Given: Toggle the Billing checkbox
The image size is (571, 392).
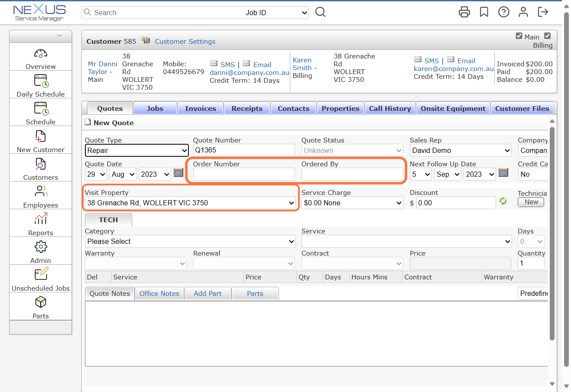Looking at the screenshot, I should (x=548, y=36).
